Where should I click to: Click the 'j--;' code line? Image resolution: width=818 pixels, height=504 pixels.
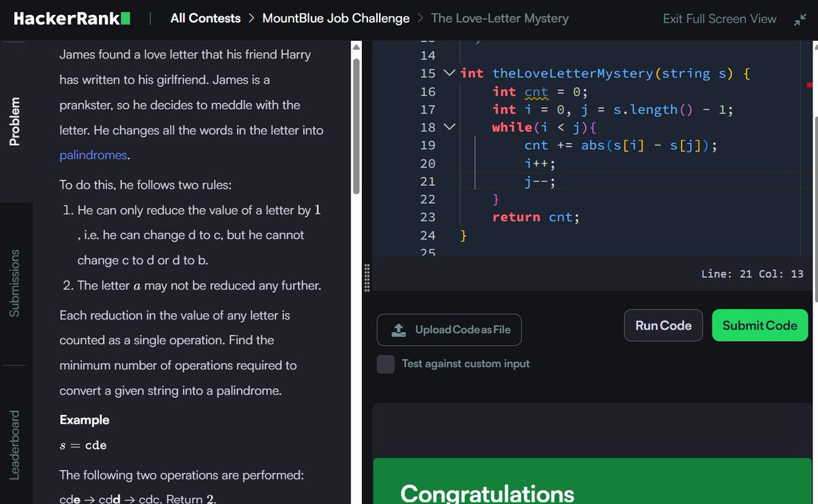[x=540, y=181]
